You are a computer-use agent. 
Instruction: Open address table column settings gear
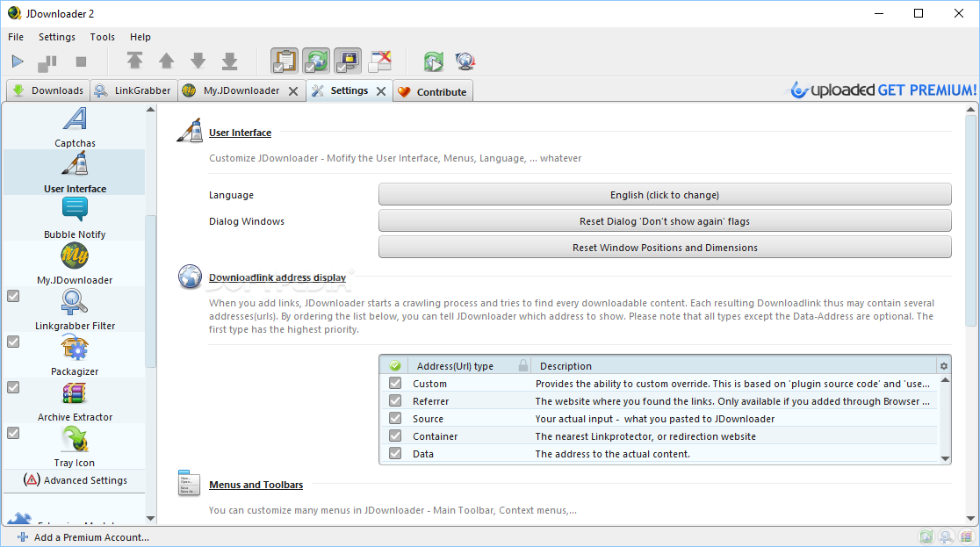[x=944, y=366]
